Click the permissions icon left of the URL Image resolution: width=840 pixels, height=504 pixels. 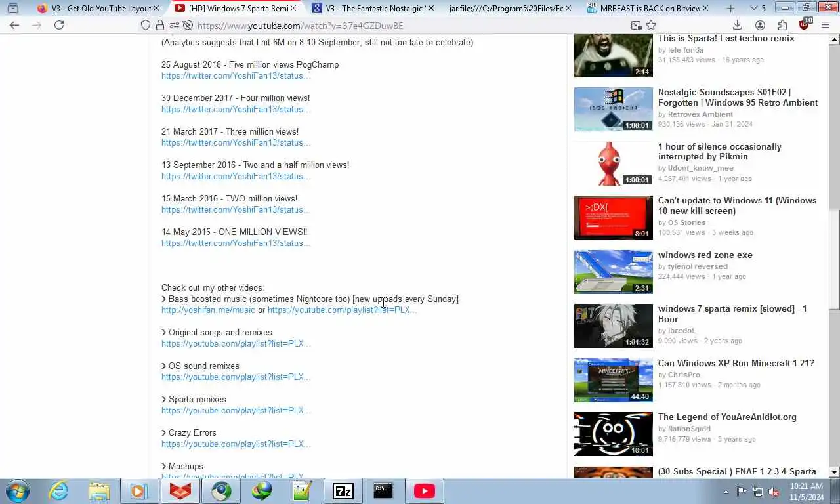coord(174,25)
